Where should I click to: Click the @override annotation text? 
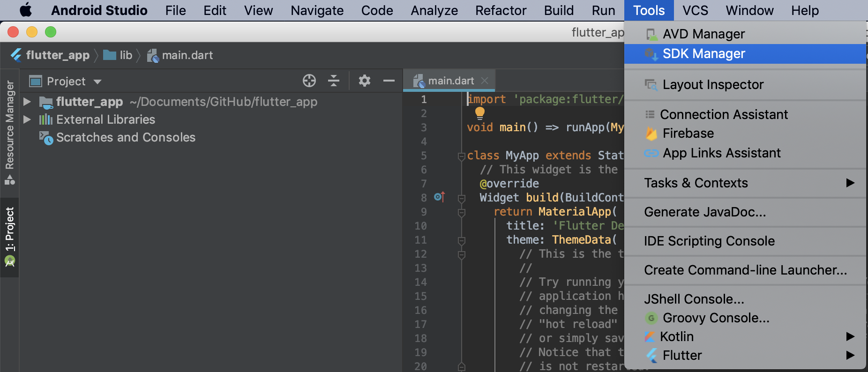point(509,183)
